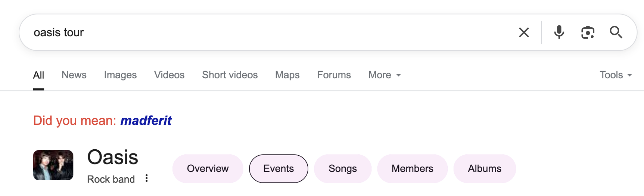Start voice search using the microphone icon
Viewport: 644px width, 196px height.
click(x=559, y=32)
